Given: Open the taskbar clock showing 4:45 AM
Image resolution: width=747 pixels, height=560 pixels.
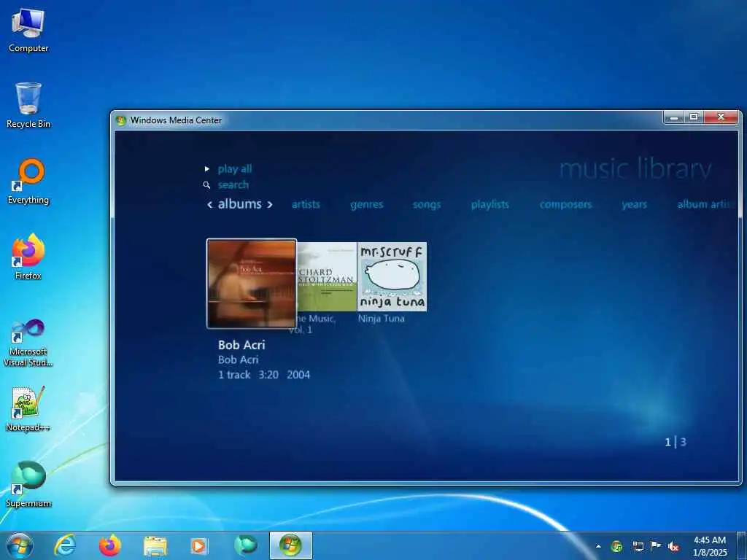Looking at the screenshot, I should pyautogui.click(x=710, y=546).
